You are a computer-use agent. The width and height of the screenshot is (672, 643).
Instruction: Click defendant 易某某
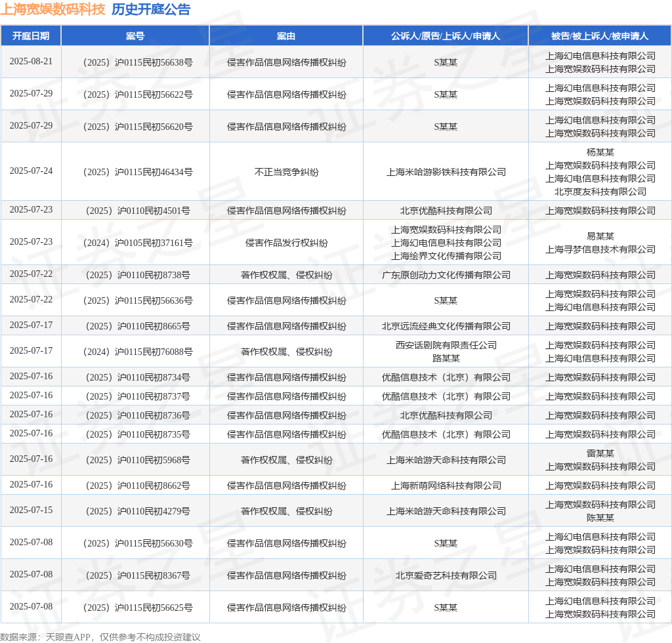click(x=600, y=236)
